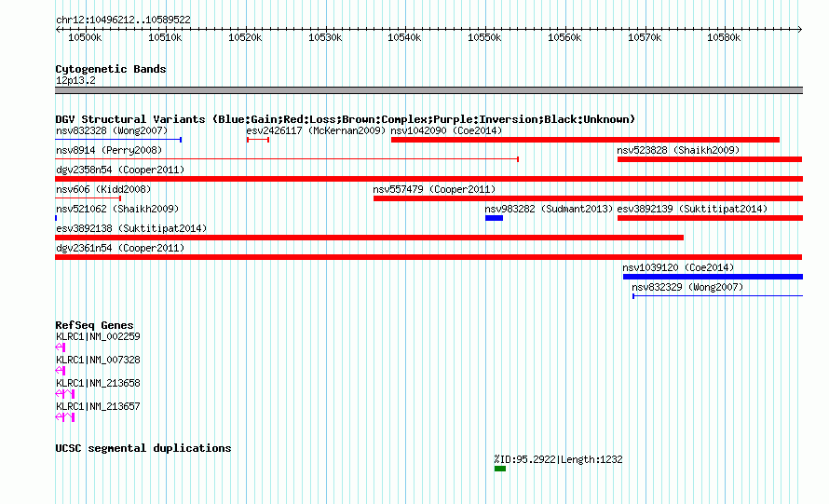Click the right arrow of the ruler
The image size is (829, 504).
800,30
